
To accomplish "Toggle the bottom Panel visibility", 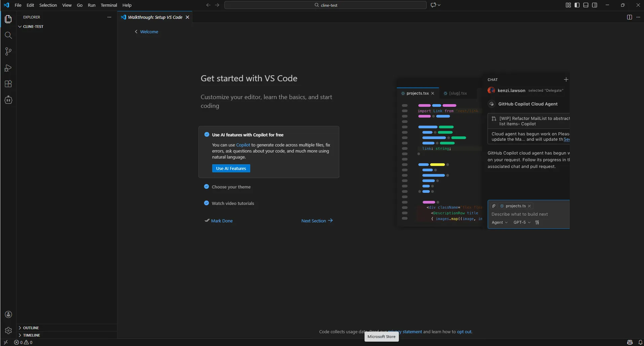I will (x=586, y=5).
